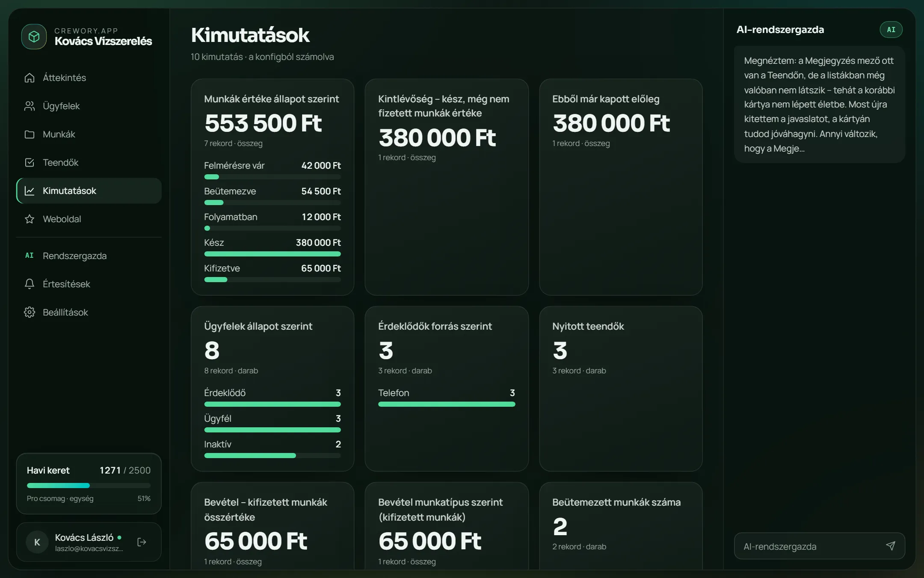Open the Kintlévőség card title
The width and height of the screenshot is (924, 578).
point(444,106)
